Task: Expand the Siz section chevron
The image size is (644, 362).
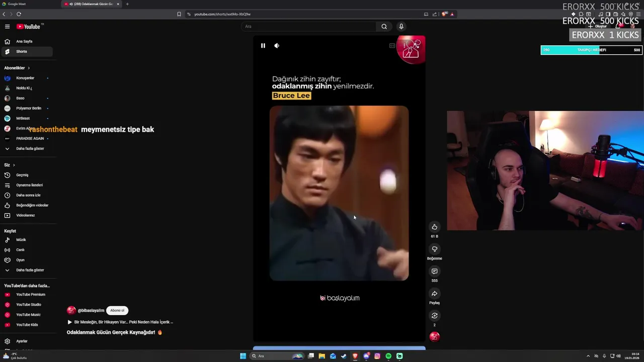Action: tap(14, 165)
